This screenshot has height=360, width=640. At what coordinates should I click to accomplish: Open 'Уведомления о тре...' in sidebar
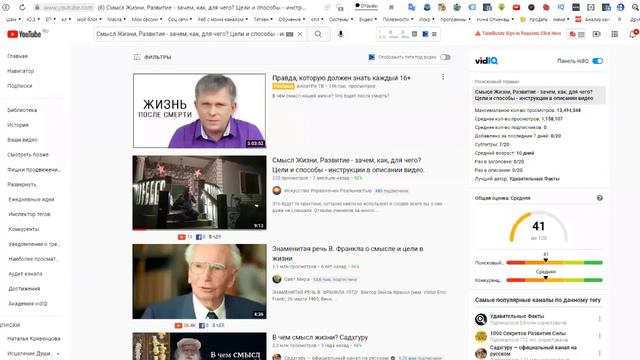coord(34,244)
